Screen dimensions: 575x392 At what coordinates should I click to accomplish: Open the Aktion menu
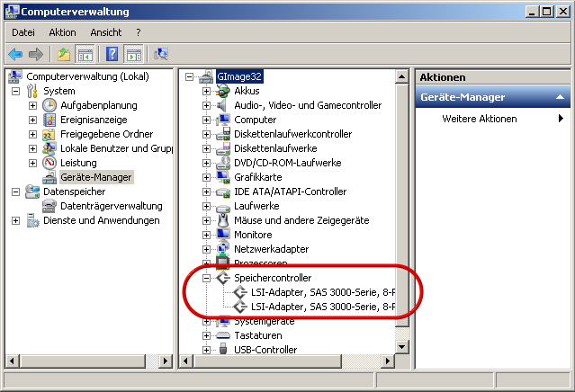point(63,32)
